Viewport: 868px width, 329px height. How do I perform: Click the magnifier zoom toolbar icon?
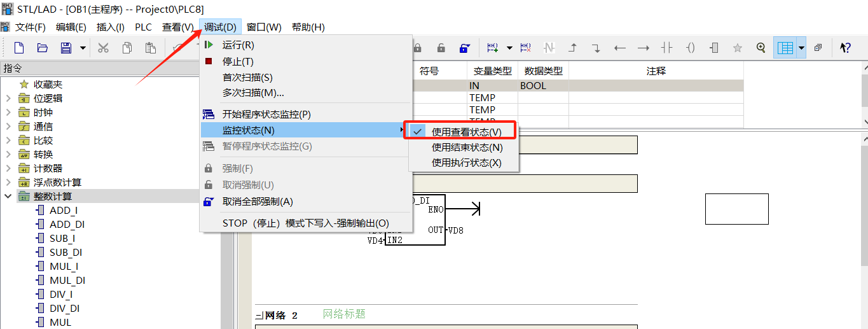click(761, 48)
